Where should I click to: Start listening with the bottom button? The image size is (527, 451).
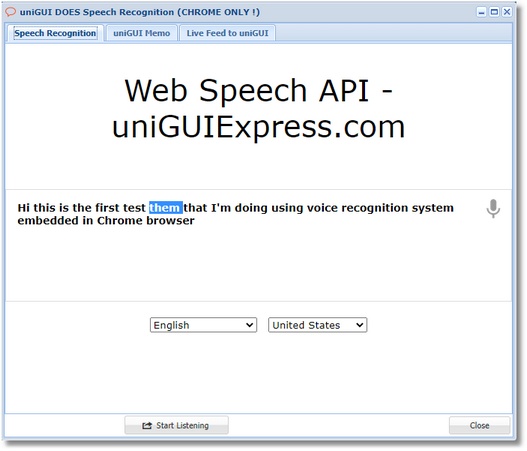coord(176,425)
